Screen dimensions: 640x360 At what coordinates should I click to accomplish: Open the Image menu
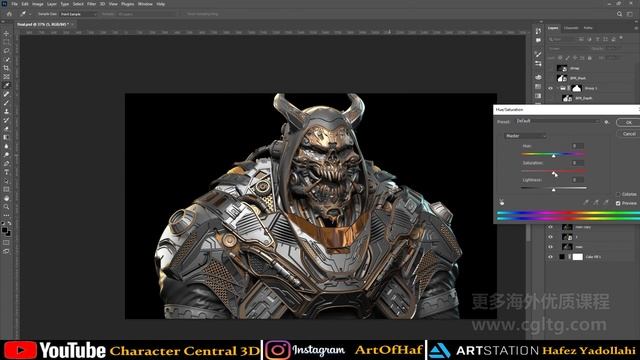click(38, 4)
